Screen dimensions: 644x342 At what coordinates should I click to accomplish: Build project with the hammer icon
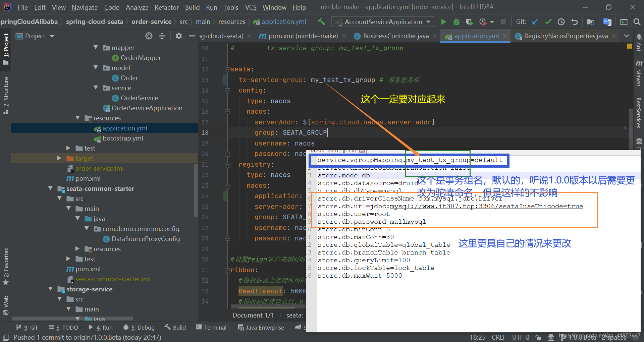point(321,22)
